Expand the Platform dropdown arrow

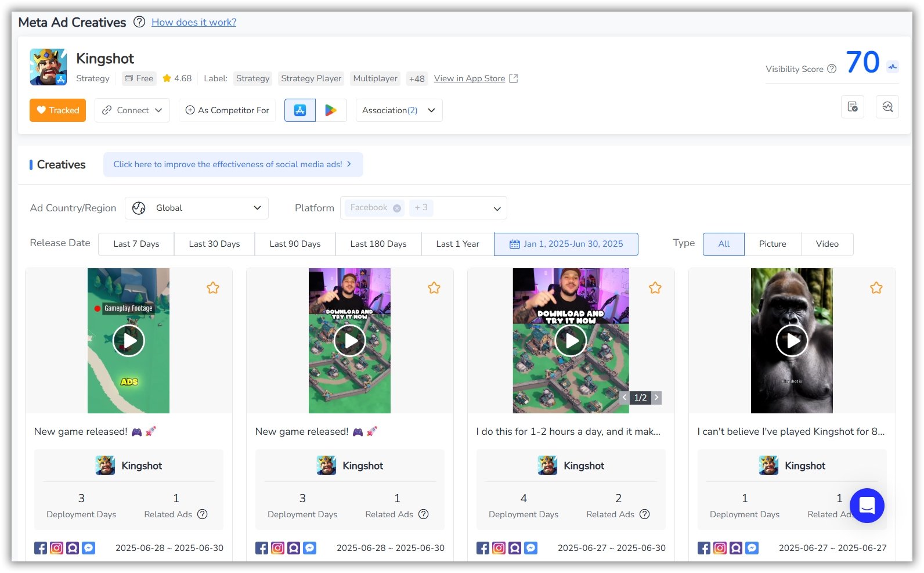coord(497,208)
